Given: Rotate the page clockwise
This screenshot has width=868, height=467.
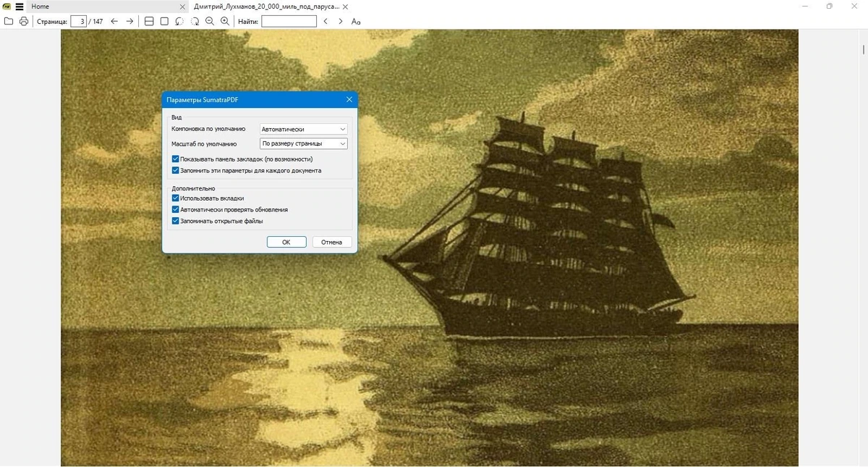Looking at the screenshot, I should 195,21.
